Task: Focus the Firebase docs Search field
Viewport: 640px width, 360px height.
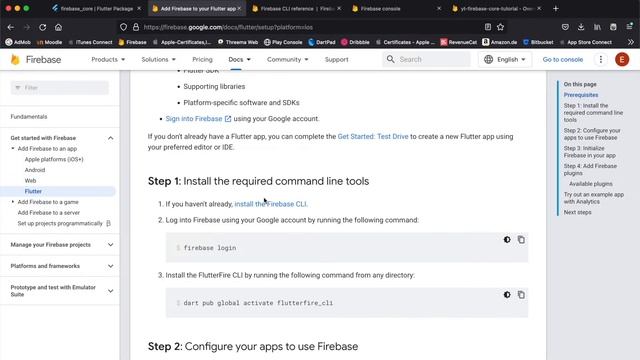Action: 427,60
